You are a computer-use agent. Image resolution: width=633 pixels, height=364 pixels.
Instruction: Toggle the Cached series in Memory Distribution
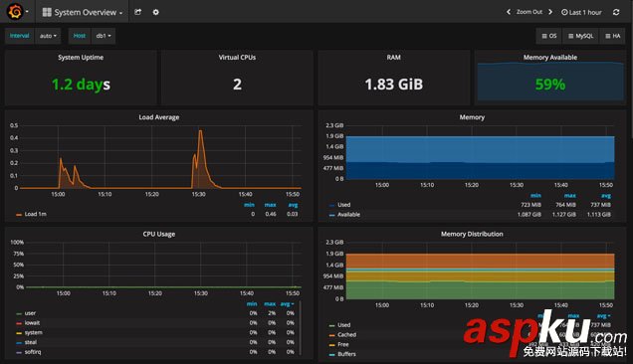point(346,334)
